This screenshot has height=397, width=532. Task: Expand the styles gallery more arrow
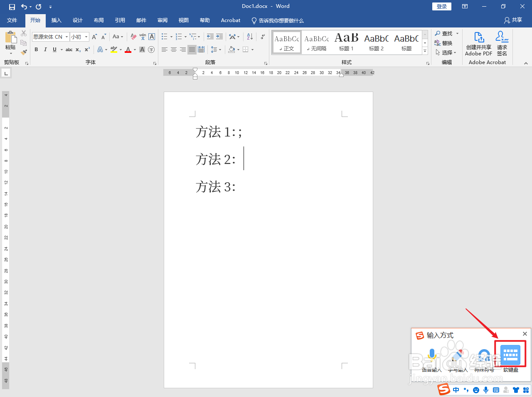[x=425, y=51]
